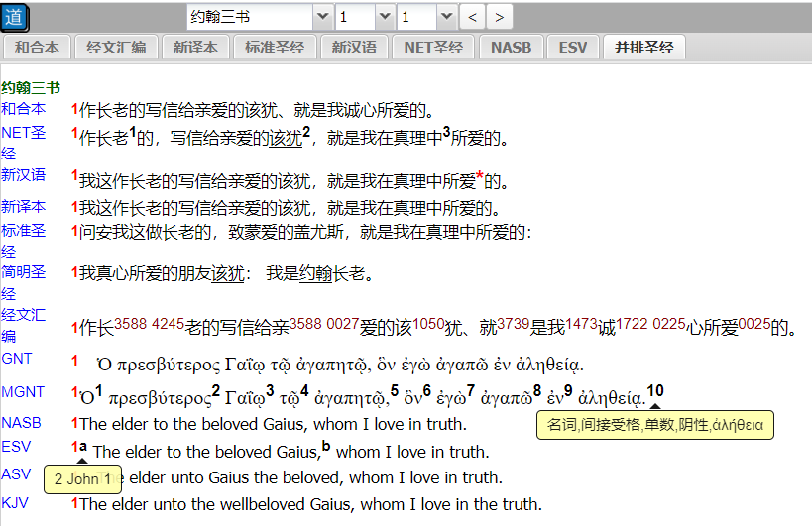Select the NET圣经 tab

coord(432,48)
